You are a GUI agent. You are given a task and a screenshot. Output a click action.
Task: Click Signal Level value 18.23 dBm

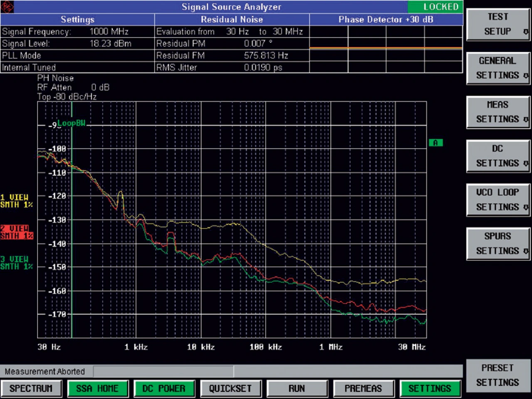111,44
